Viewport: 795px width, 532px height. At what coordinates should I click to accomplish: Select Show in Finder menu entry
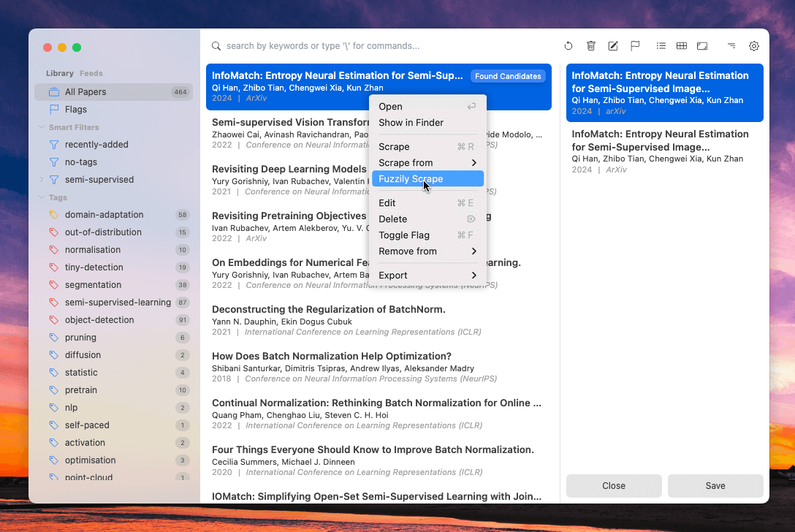(411, 123)
